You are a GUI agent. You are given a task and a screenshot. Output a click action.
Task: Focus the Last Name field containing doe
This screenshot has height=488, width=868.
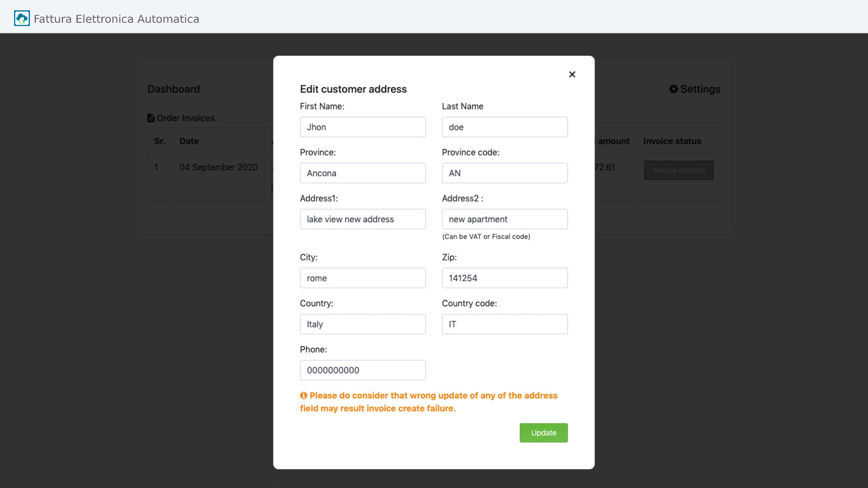click(505, 127)
